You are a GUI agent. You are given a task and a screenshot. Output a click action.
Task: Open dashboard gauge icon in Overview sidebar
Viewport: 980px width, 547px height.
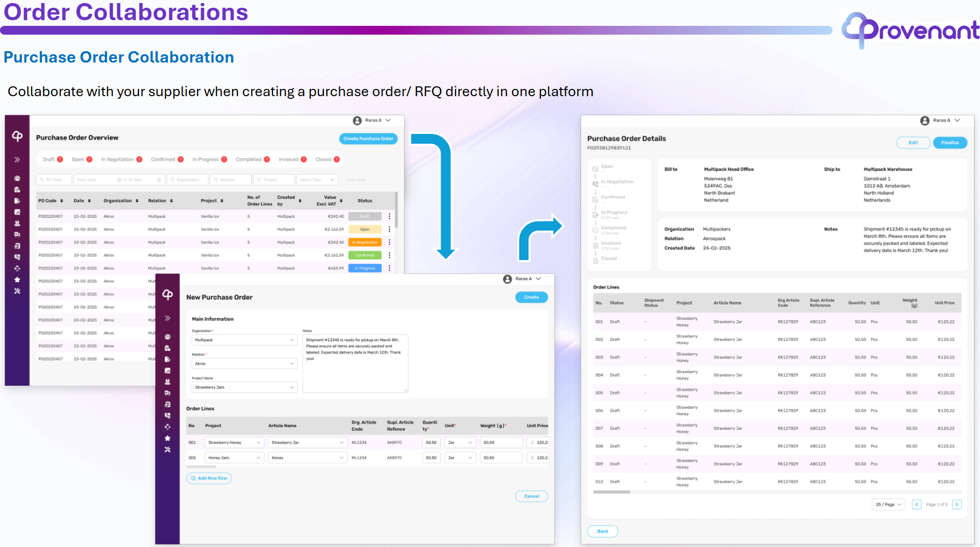pos(17,178)
